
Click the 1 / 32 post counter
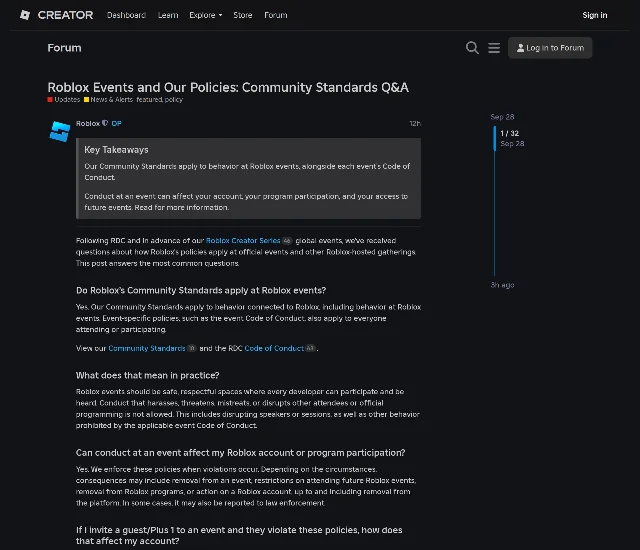[x=509, y=133]
